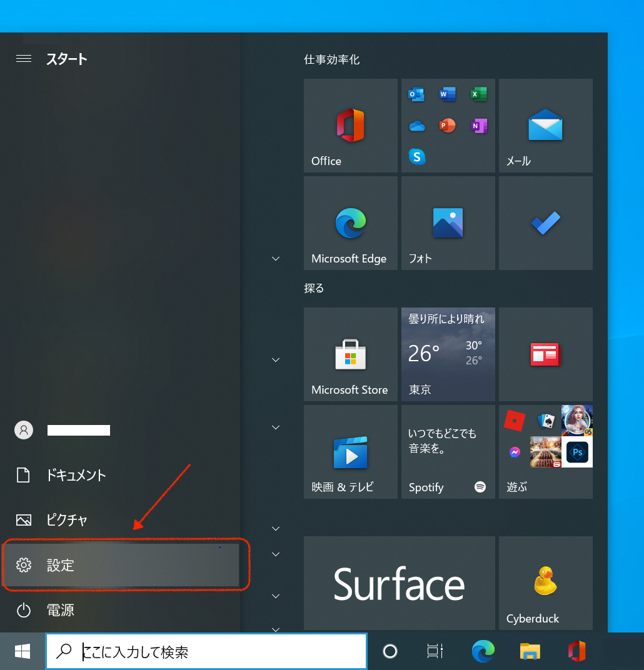Launch Edge from the taskbar
Image resolution: width=644 pixels, height=670 pixels.
click(x=483, y=652)
